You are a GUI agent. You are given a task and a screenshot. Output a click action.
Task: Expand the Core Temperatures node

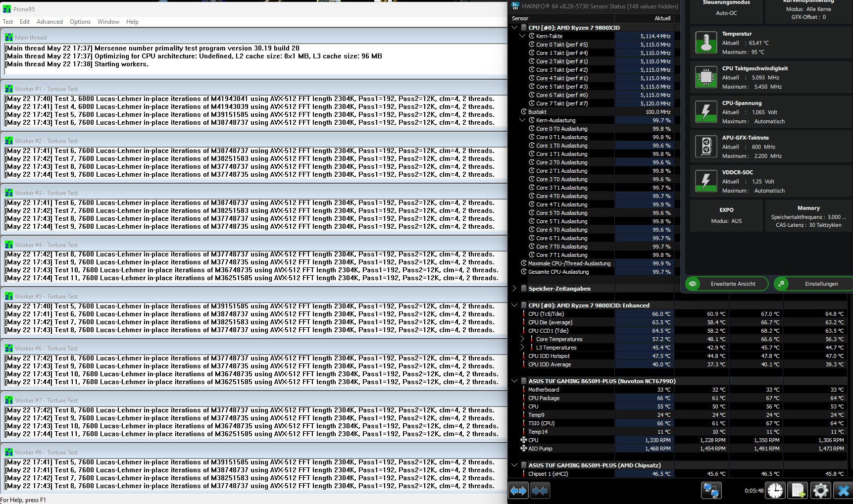[522, 339]
